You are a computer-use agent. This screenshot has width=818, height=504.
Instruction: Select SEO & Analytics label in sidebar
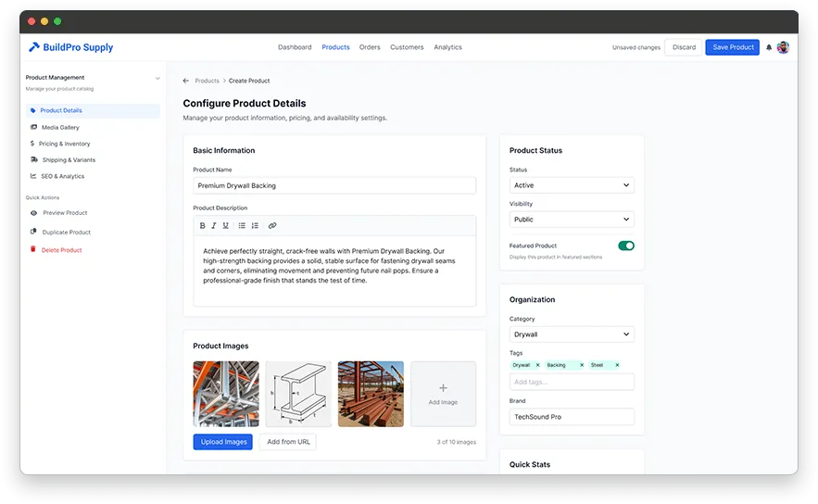click(x=63, y=176)
